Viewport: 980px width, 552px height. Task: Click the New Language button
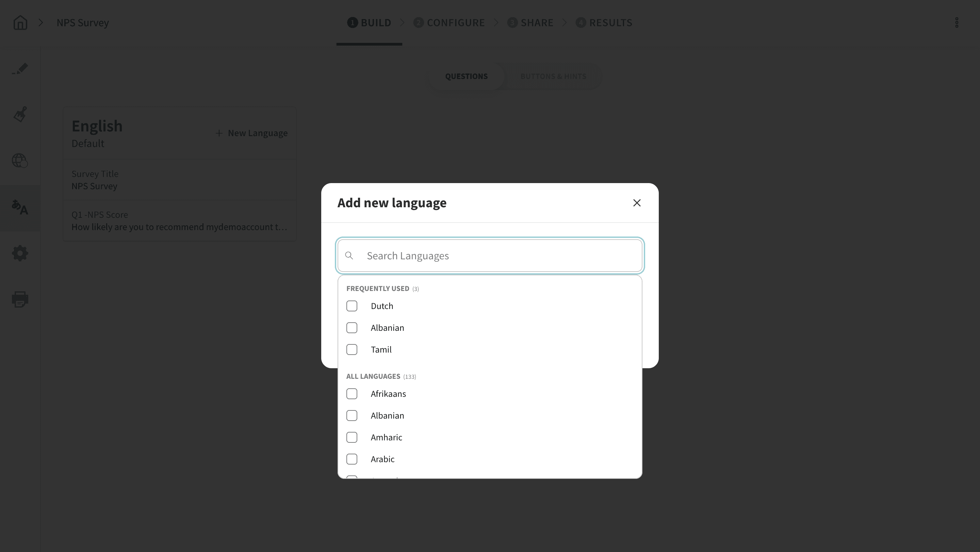point(251,133)
